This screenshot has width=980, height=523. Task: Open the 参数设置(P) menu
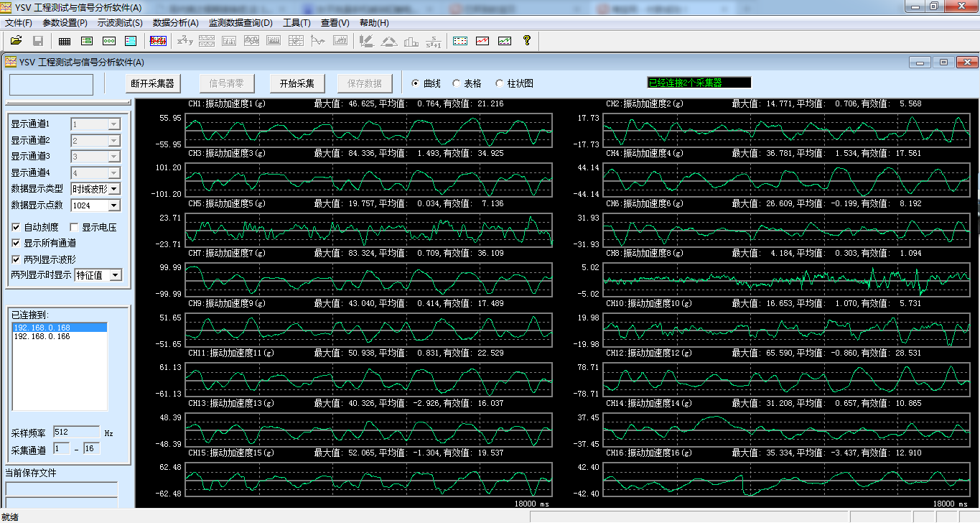(x=65, y=23)
